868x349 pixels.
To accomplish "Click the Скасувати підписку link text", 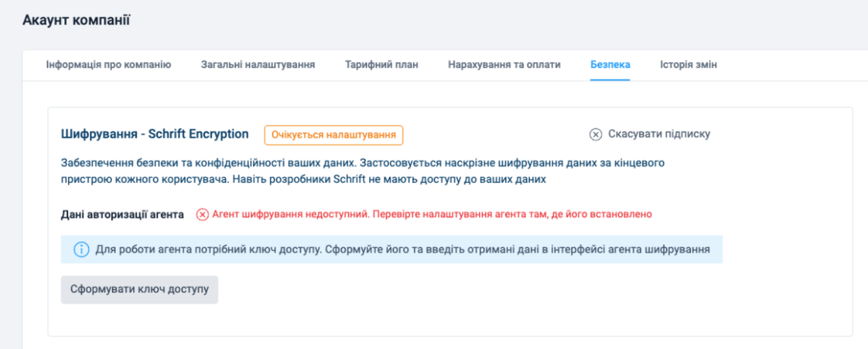I will pos(659,134).
